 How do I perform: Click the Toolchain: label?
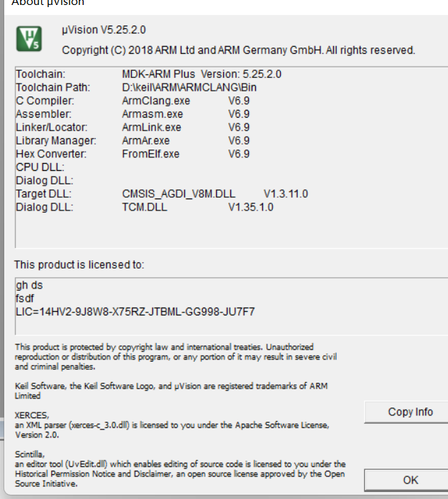(x=40, y=74)
